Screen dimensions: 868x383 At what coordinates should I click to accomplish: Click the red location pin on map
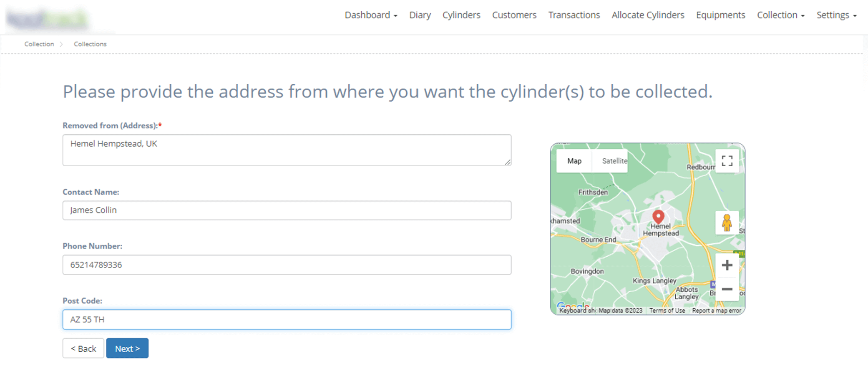coord(658,217)
